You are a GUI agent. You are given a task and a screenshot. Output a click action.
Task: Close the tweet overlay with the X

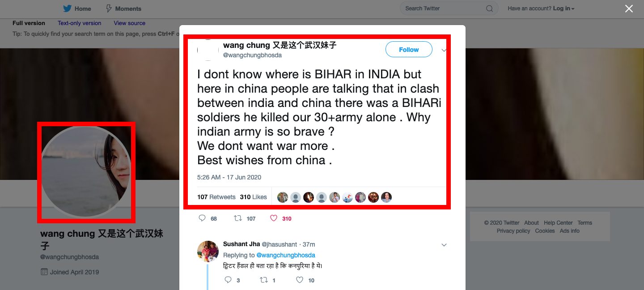point(629,9)
